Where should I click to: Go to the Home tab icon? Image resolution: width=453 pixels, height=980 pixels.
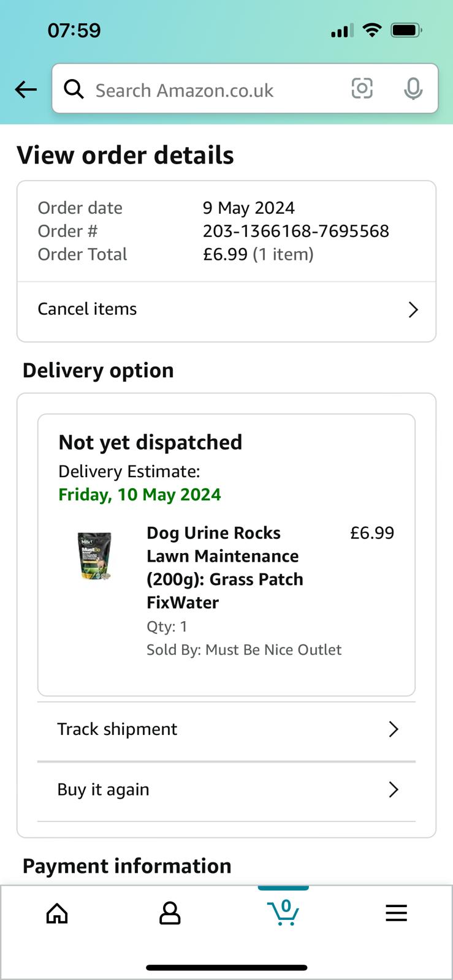tap(57, 913)
